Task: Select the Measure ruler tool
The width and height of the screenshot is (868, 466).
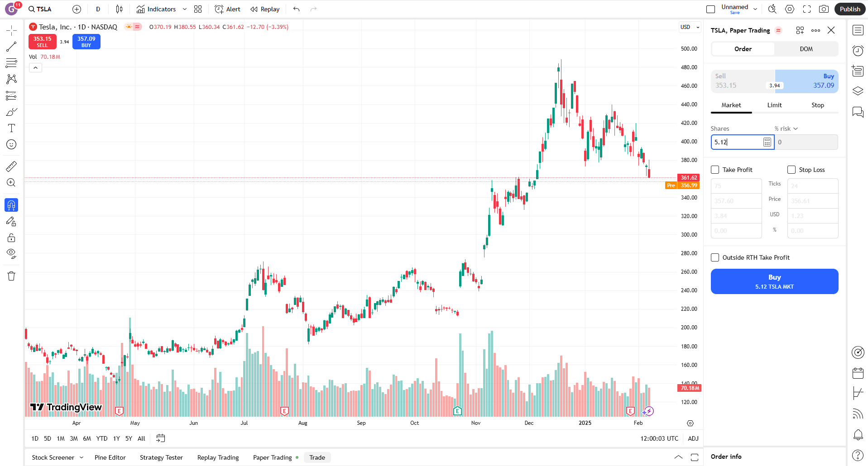Action: coord(11,166)
